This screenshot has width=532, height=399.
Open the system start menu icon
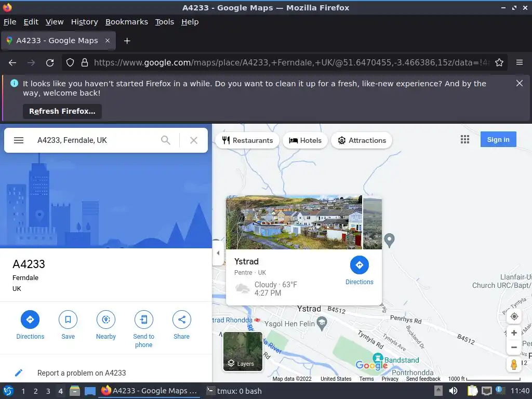coord(8,391)
